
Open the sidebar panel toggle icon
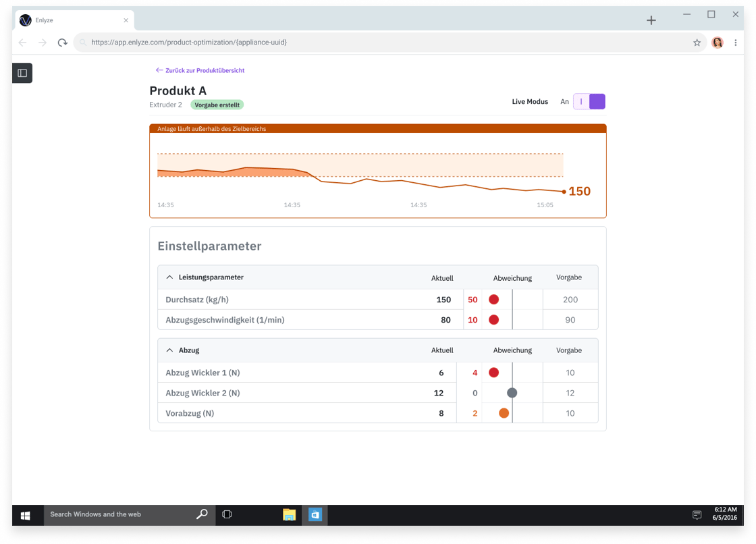tap(22, 74)
